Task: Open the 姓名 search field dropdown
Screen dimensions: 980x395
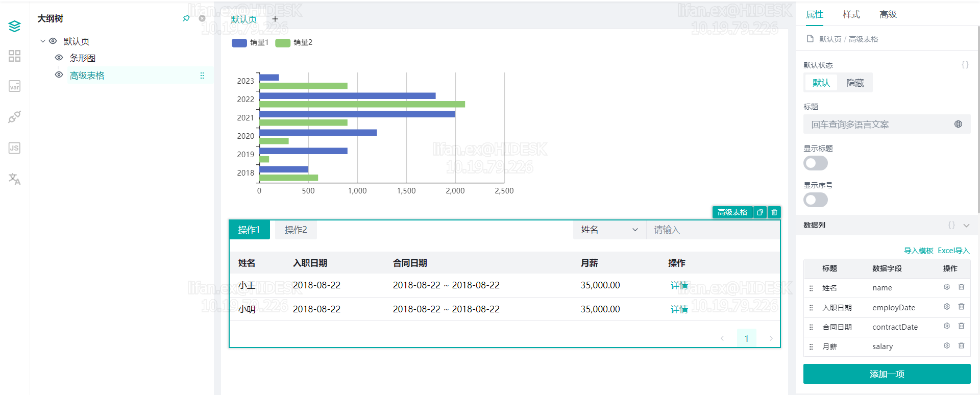Action: [x=609, y=230]
